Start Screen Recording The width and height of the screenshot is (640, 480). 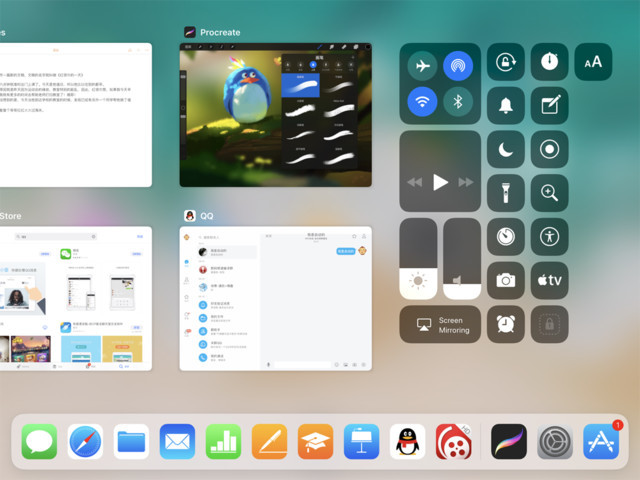point(549,149)
